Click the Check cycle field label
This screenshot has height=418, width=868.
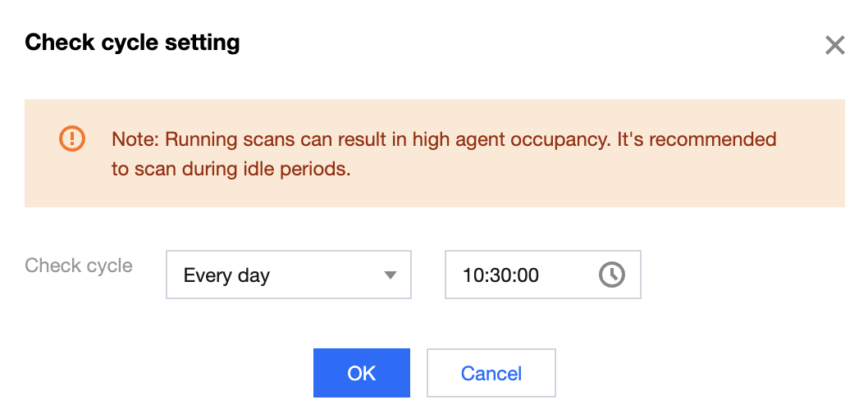click(x=79, y=266)
